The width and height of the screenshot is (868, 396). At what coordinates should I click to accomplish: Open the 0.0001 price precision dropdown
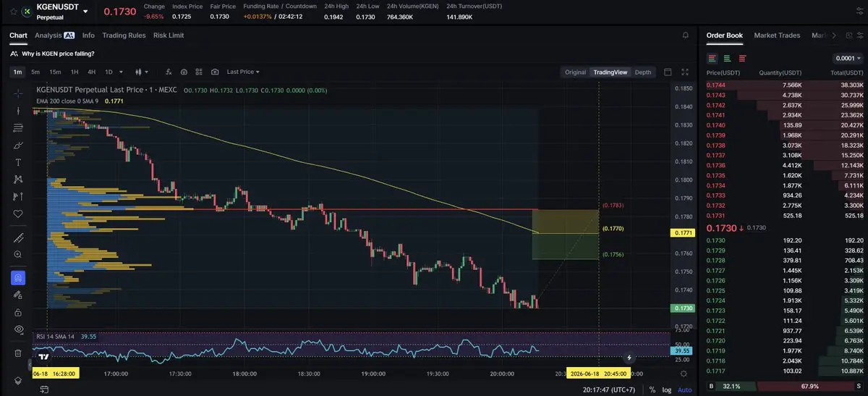coord(848,58)
